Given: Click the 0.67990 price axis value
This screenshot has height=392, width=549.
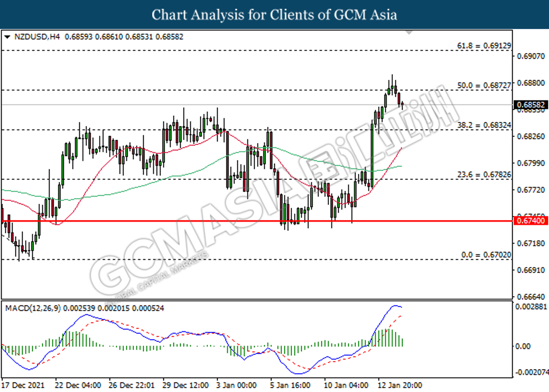Looking at the screenshot, I should (530, 163).
